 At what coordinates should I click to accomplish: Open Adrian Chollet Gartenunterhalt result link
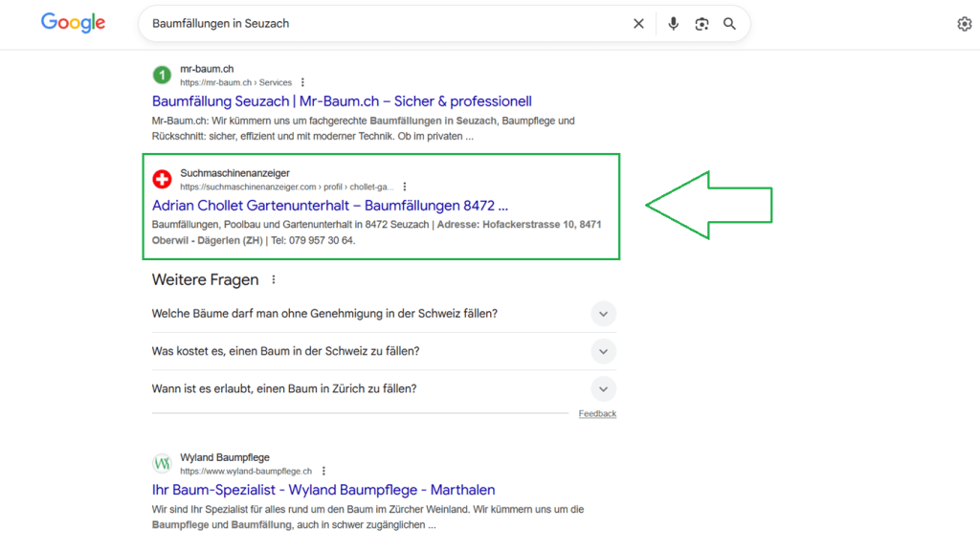pos(329,206)
